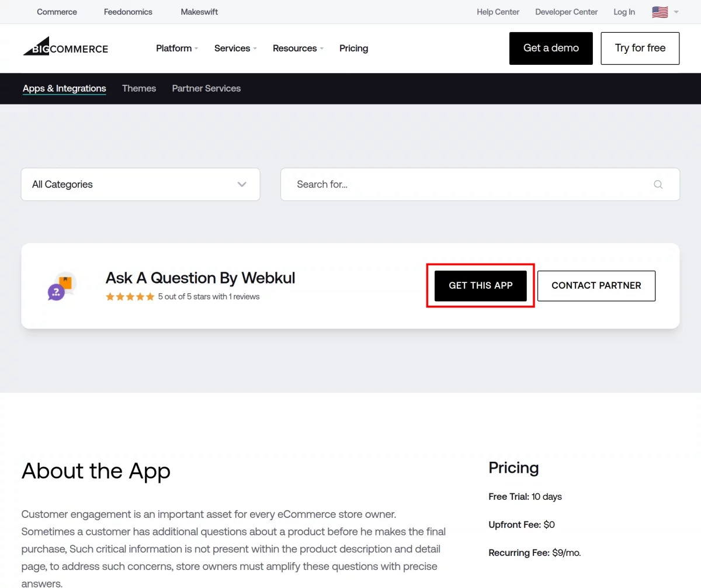The height and width of the screenshot is (588, 701).
Task: Click the Try for free button
Action: point(640,49)
